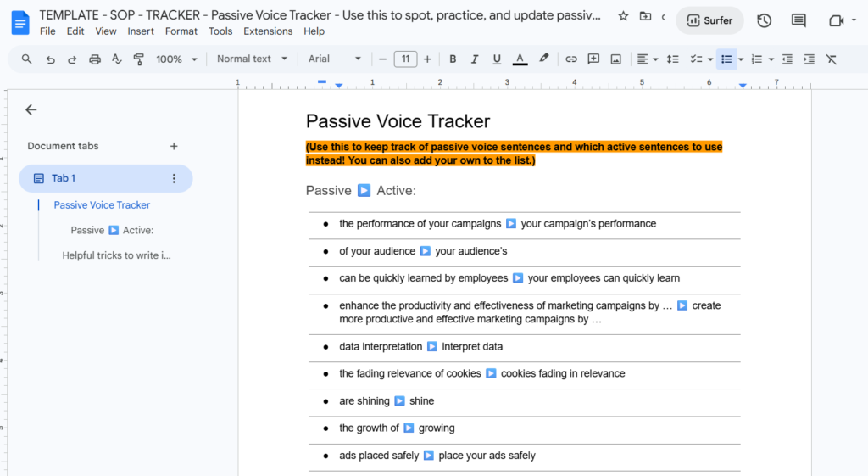
Task: Click the Passive Voice Tracker document heading
Action: tap(398, 121)
